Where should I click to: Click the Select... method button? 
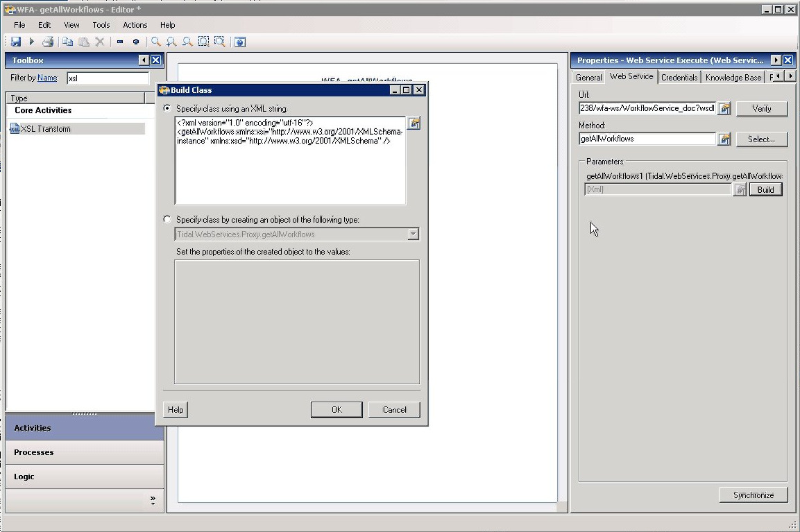(x=762, y=139)
